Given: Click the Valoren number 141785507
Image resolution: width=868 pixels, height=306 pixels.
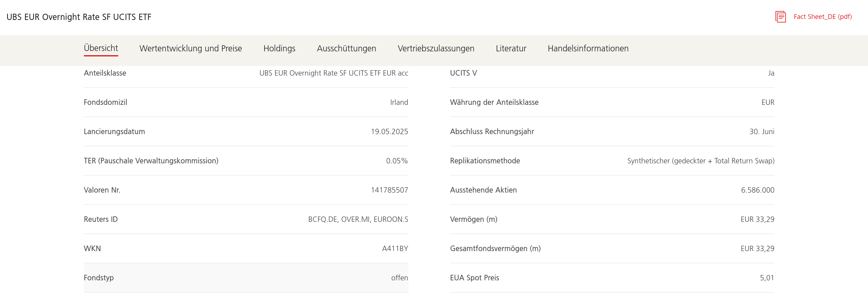Looking at the screenshot, I should [389, 190].
